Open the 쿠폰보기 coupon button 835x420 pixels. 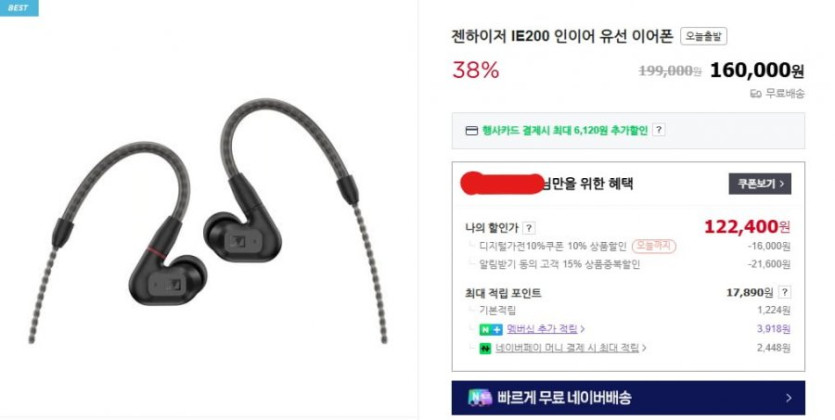coord(760,184)
